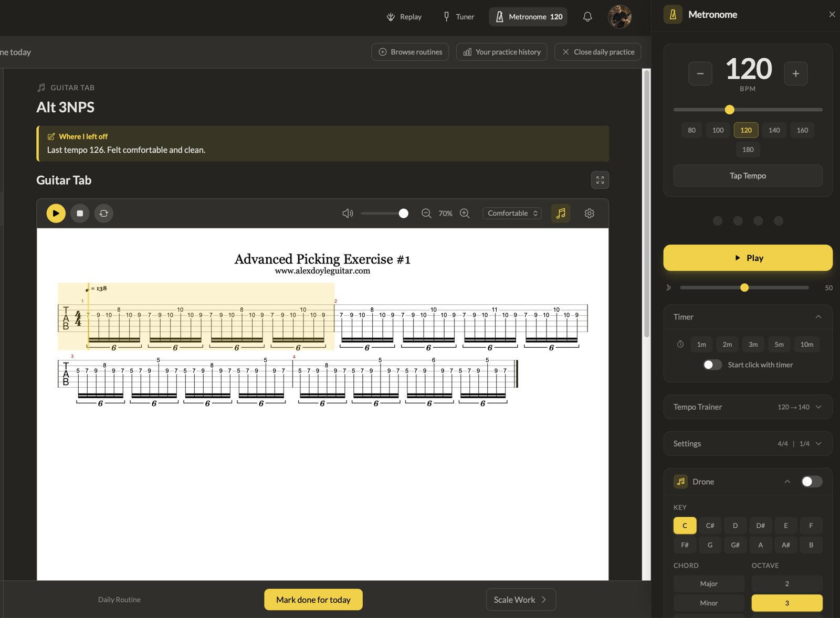The image size is (840, 618).
Task: Click Mark done for today
Action: [x=313, y=600]
